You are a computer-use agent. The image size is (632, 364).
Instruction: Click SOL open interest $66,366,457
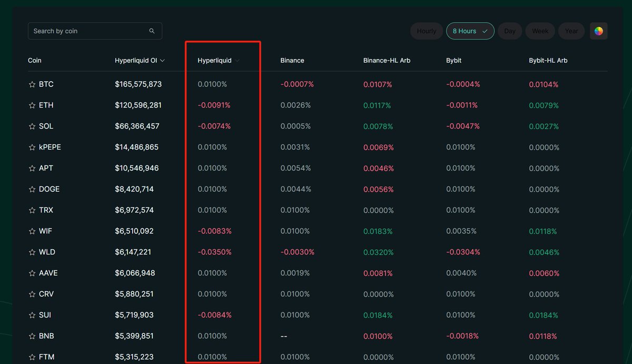137,126
